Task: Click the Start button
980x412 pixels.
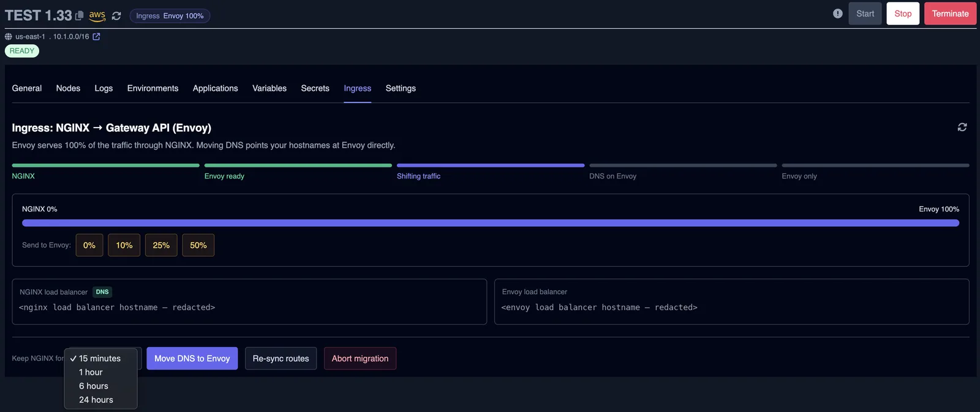Action: click(865, 13)
